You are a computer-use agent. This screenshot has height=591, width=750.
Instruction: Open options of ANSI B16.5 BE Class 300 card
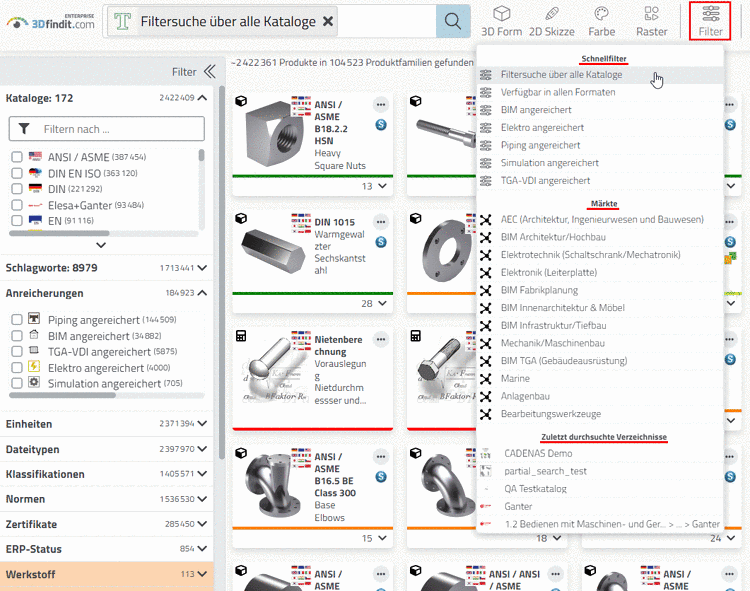(x=381, y=457)
